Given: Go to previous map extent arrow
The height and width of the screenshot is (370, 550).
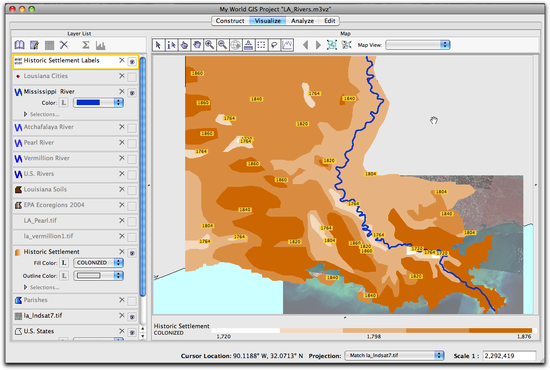Looking at the screenshot, I should click(x=305, y=45).
